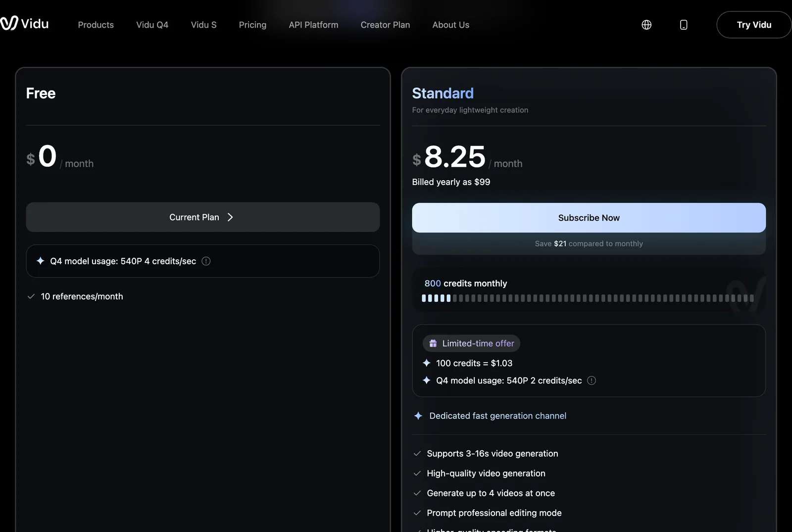This screenshot has height=532, width=792.
Task: Click checkmark beside Generate up to 4 videos
Action: click(x=417, y=493)
